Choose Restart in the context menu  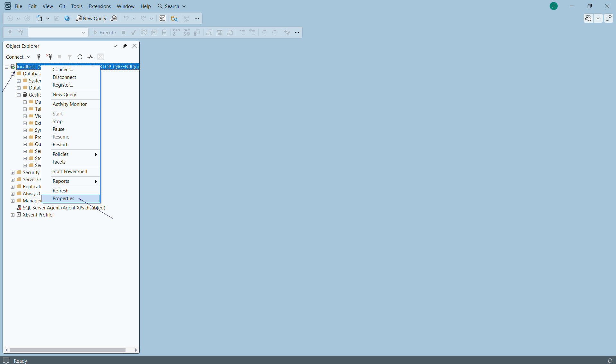pyautogui.click(x=60, y=145)
